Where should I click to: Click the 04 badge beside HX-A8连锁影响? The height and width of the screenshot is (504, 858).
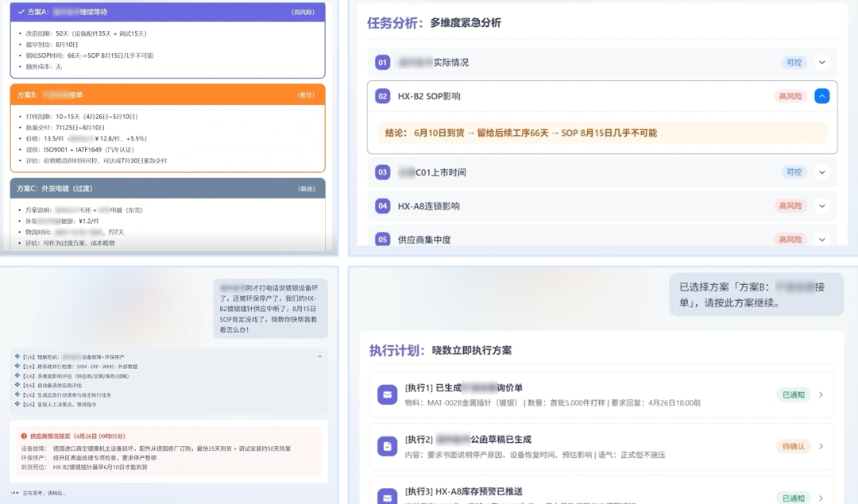(x=382, y=206)
